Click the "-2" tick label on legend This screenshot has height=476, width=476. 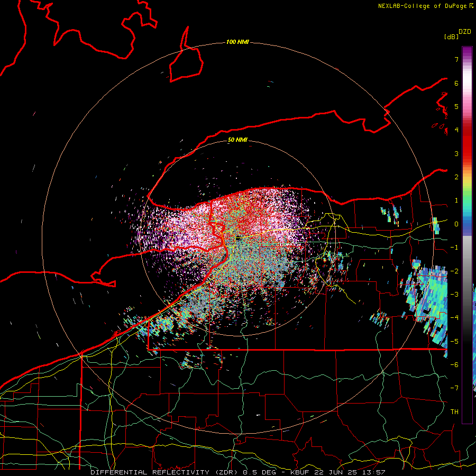click(x=454, y=271)
